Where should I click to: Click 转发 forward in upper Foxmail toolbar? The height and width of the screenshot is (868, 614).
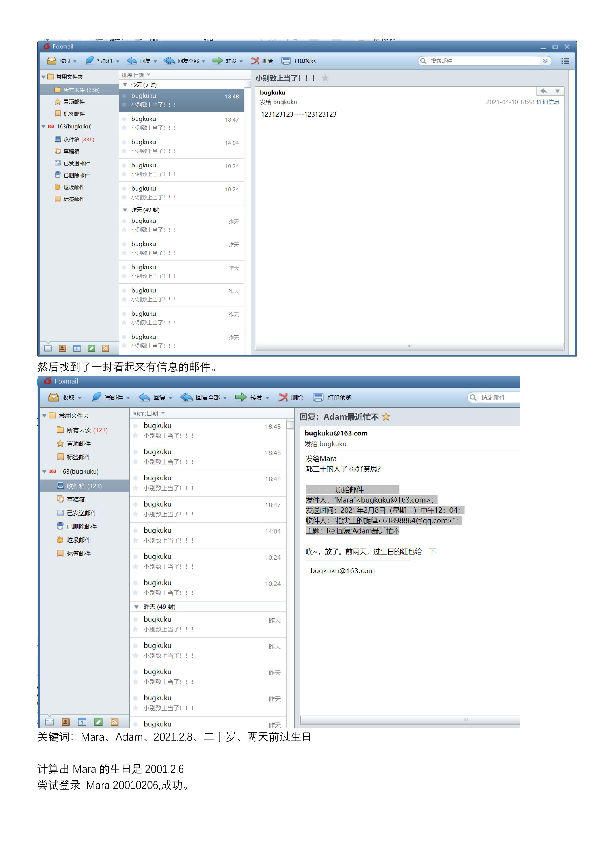[224, 61]
